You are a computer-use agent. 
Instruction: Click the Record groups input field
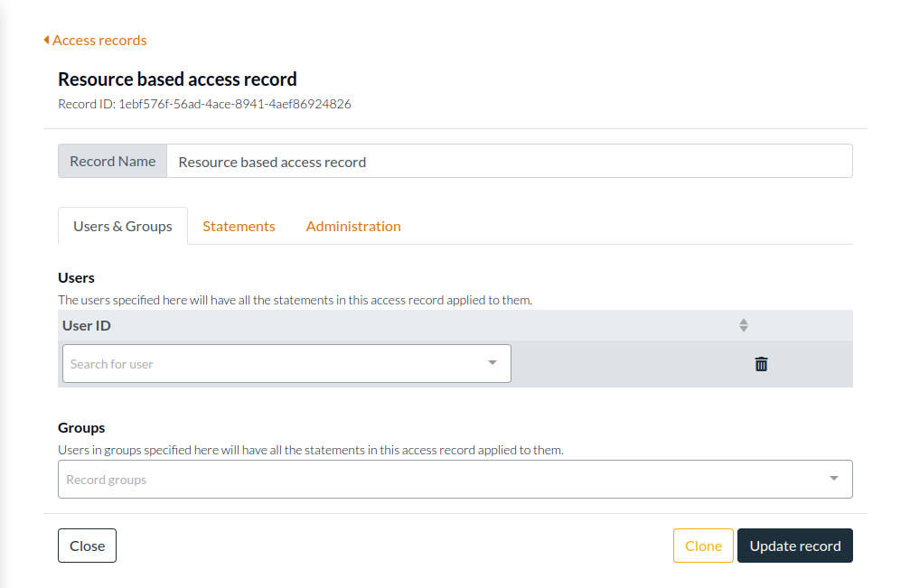tap(361, 479)
